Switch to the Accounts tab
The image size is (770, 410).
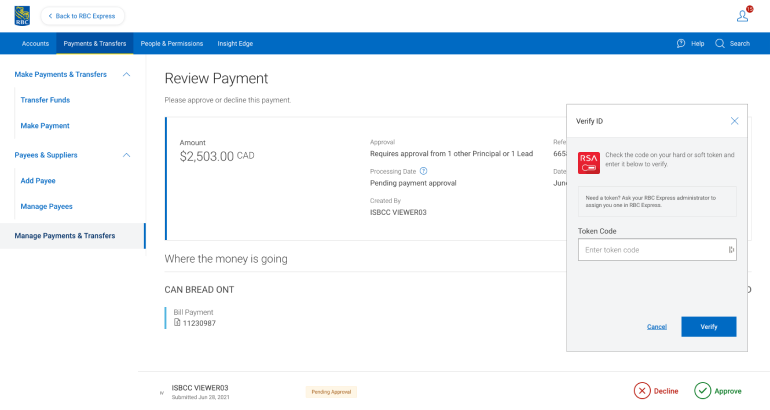point(35,44)
